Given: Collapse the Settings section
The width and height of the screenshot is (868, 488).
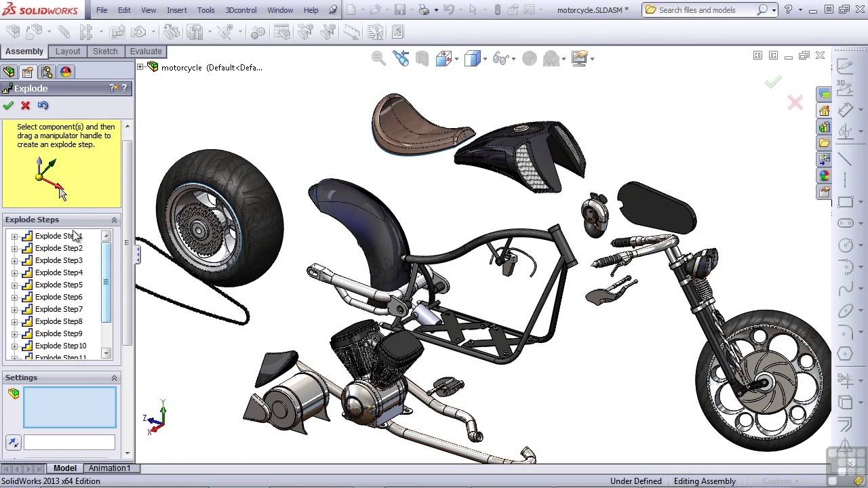Looking at the screenshot, I should (114, 378).
